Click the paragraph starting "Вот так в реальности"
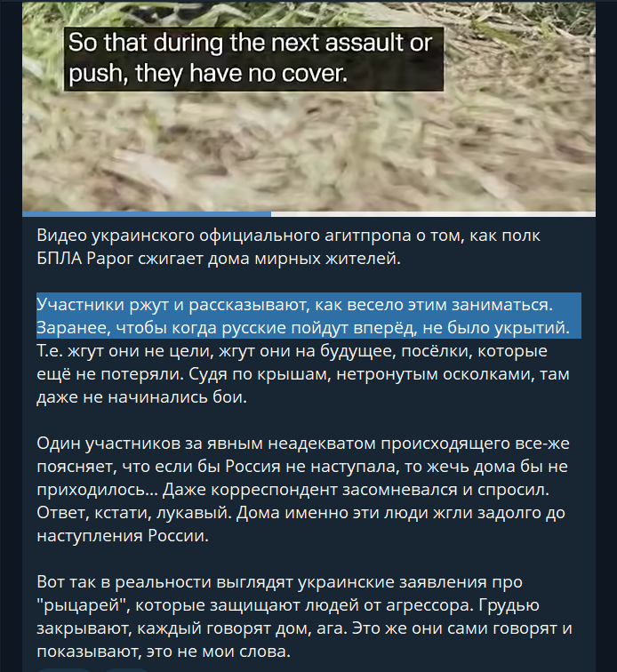617x672 pixels. point(304,616)
